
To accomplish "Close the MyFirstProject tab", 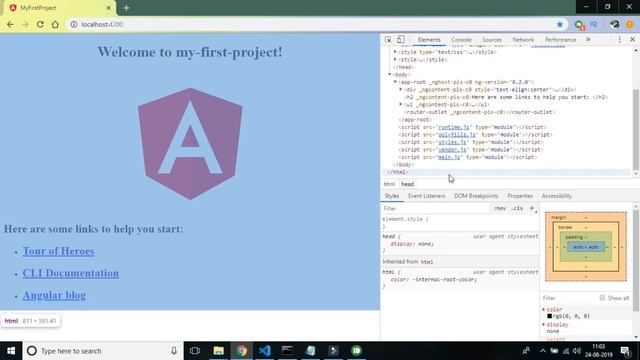I will tap(109, 8).
